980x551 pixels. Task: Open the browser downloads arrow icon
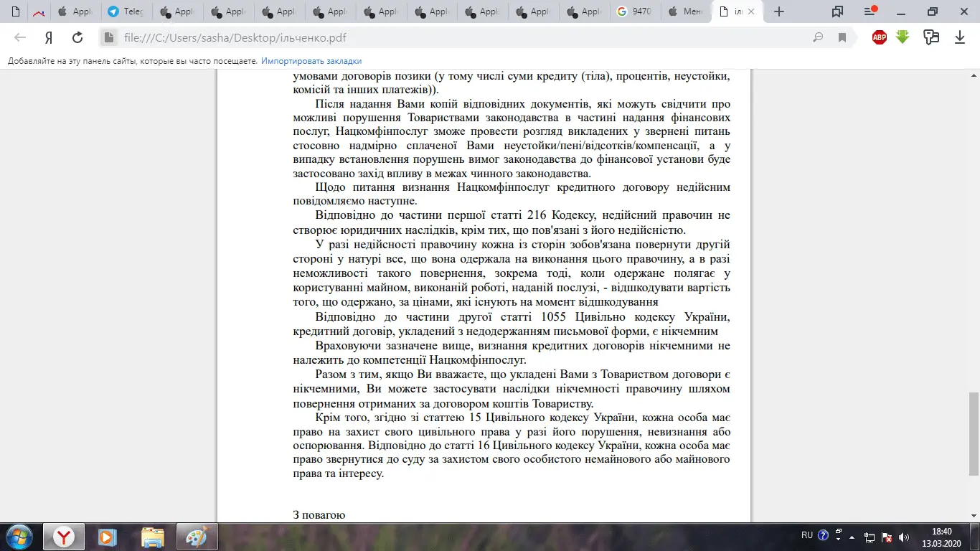click(959, 38)
